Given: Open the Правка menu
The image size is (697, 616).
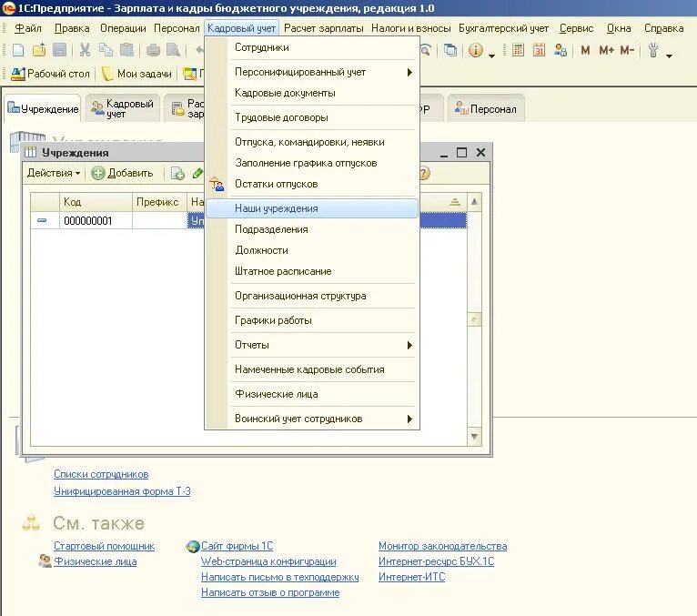Looking at the screenshot, I should pos(72,28).
